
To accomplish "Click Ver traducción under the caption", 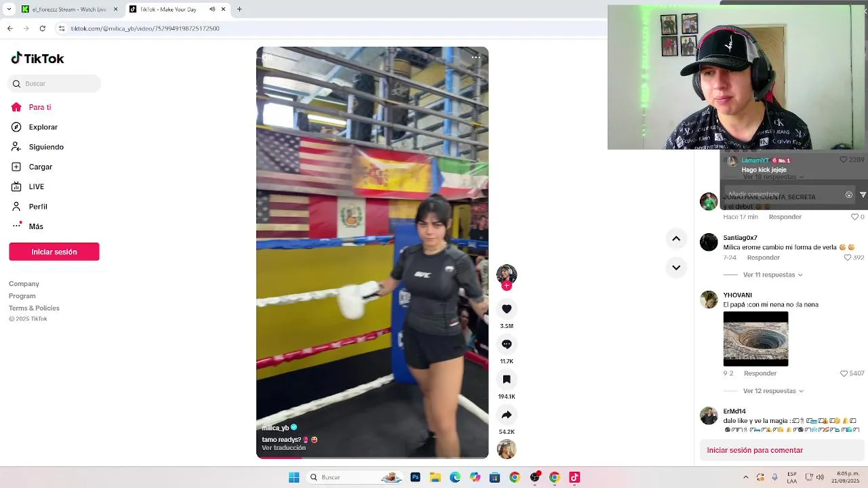I will pyautogui.click(x=283, y=448).
